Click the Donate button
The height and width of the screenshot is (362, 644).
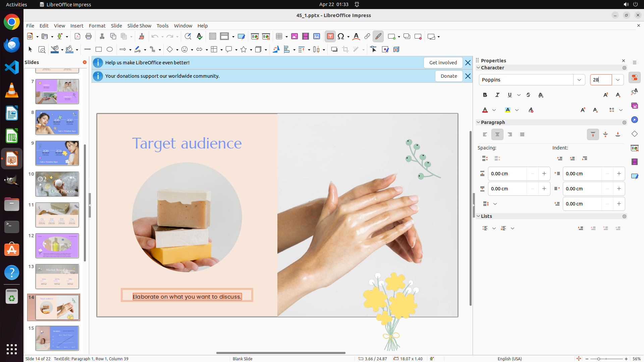tap(448, 76)
